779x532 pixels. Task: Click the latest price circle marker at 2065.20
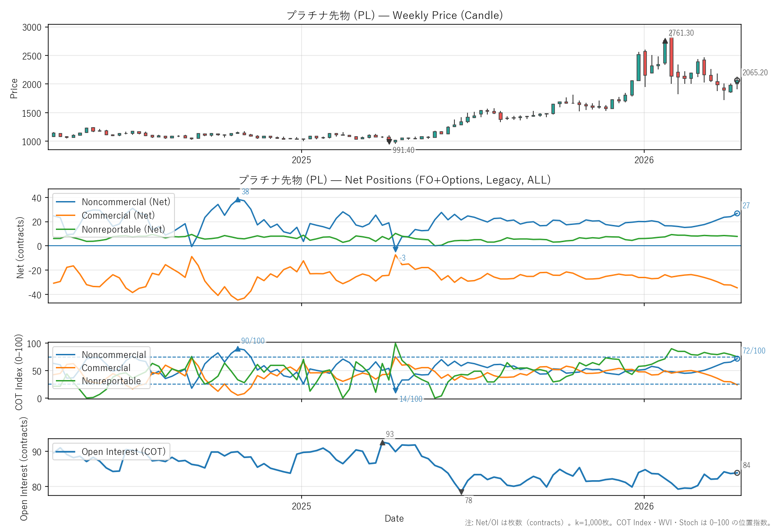pyautogui.click(x=737, y=81)
